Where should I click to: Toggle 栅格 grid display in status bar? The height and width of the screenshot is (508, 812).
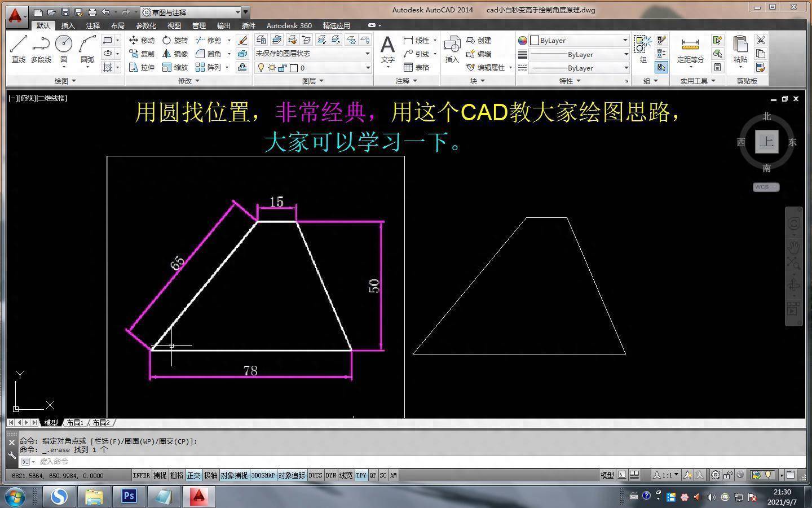coord(176,475)
